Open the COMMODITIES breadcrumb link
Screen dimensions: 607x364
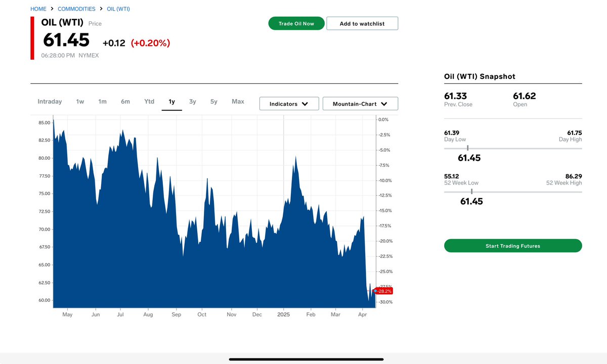click(x=76, y=9)
